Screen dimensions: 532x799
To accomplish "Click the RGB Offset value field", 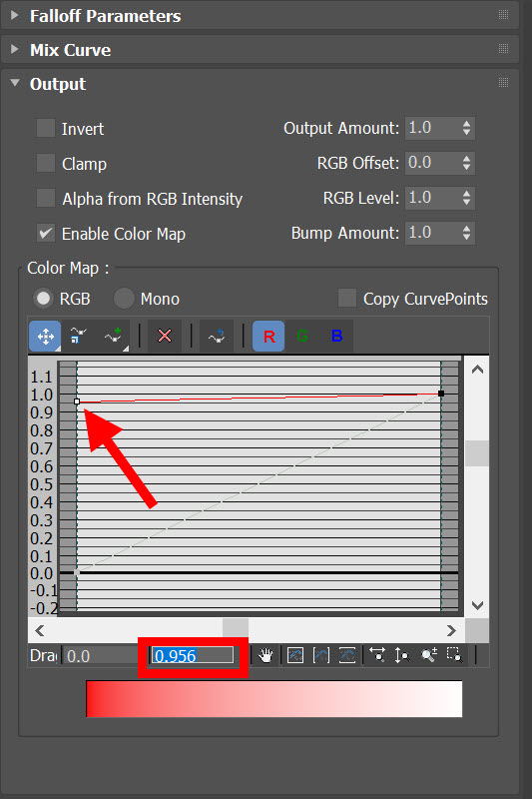I will 433,163.
